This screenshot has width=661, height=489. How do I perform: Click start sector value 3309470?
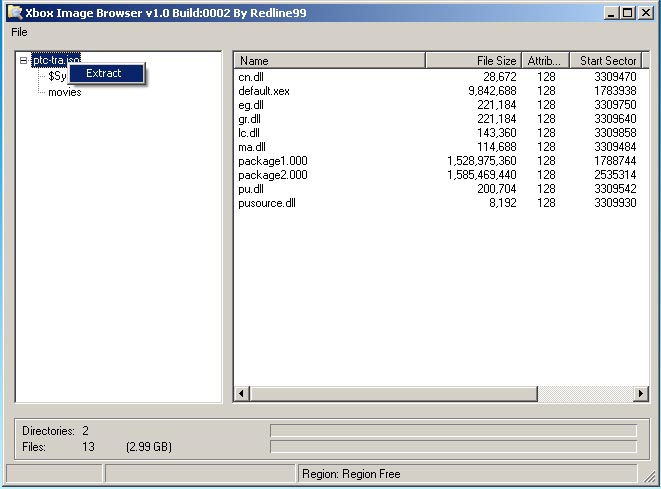pos(615,77)
